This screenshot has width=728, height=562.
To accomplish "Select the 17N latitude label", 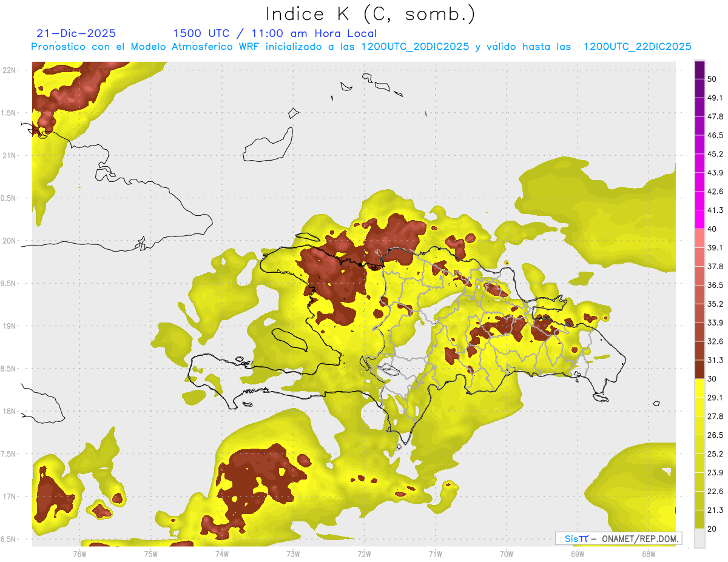I will coord(9,497).
